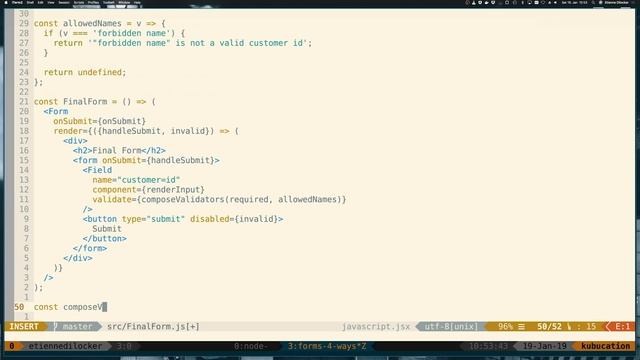The image size is (640, 360).
Task: Click the closing </div> tag
Action: tap(78, 258)
